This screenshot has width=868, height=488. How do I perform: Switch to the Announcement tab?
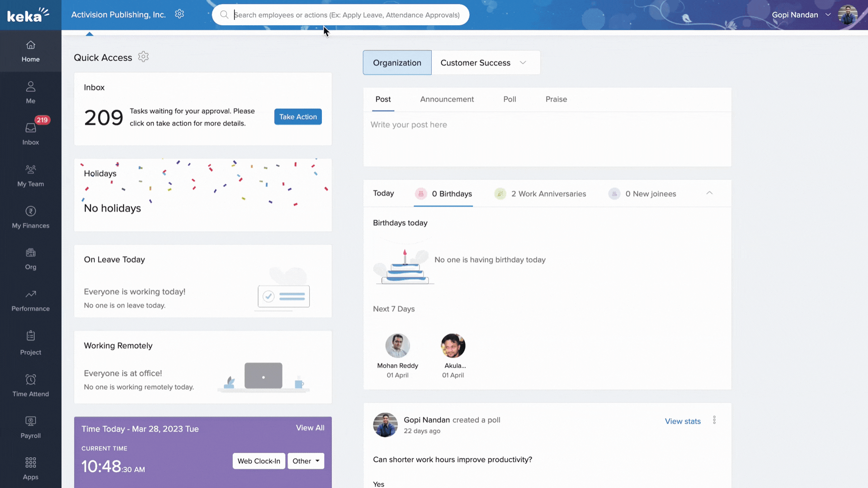447,99
